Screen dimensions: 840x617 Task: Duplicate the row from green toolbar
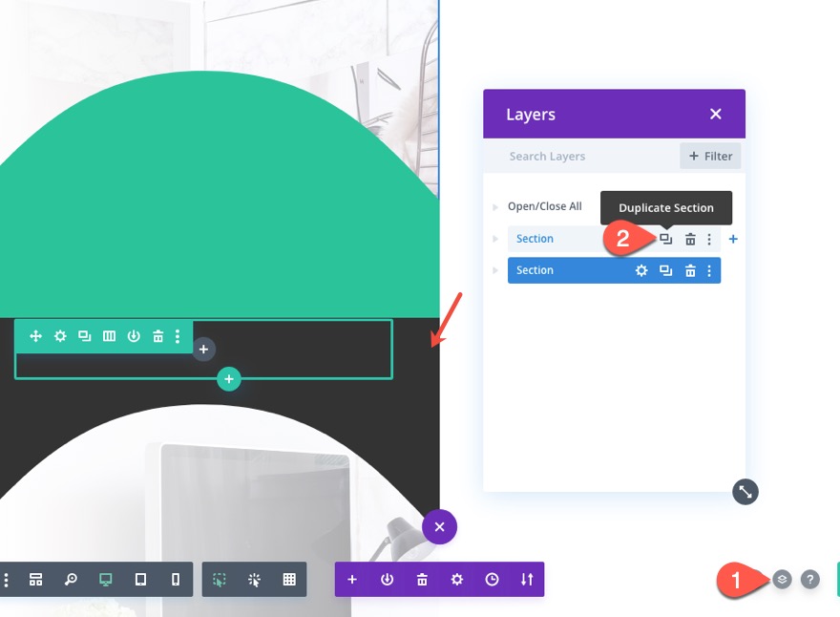[85, 336]
